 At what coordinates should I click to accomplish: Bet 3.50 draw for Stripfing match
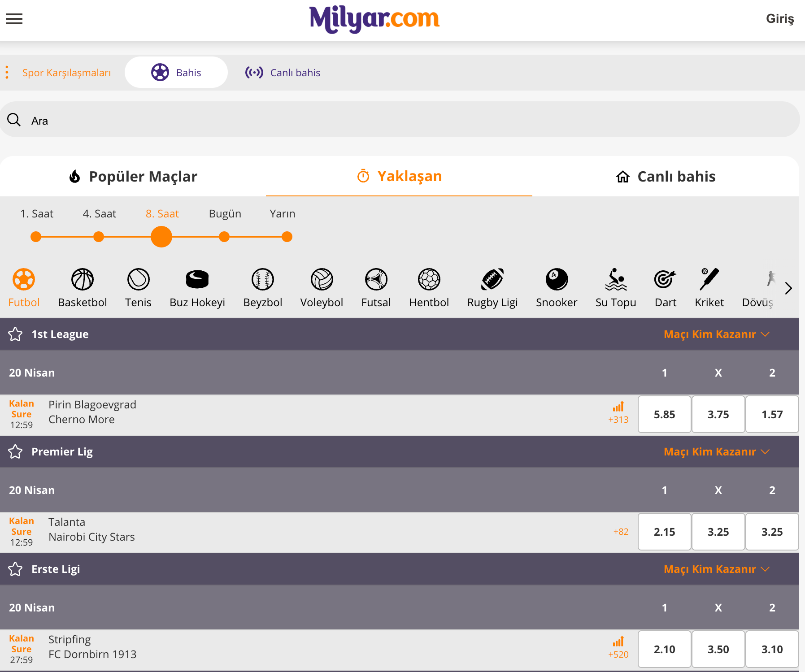[x=718, y=649]
